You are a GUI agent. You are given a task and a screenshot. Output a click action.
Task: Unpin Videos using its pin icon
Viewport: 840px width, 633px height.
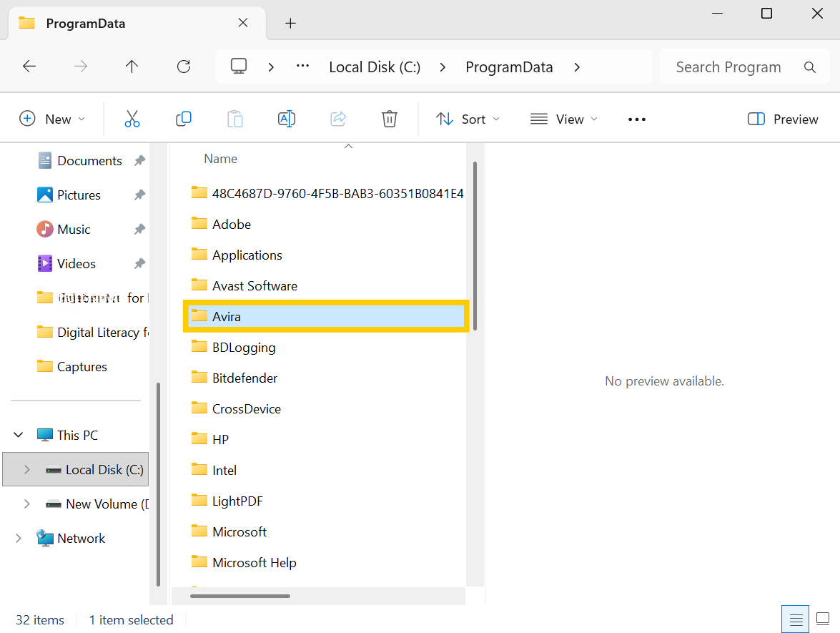139,263
